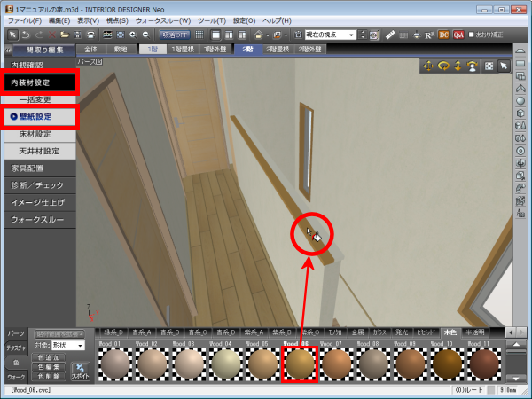This screenshot has width=532, height=399.
Task: Select the arrow pointer mode in viewport
Action: coord(504,66)
